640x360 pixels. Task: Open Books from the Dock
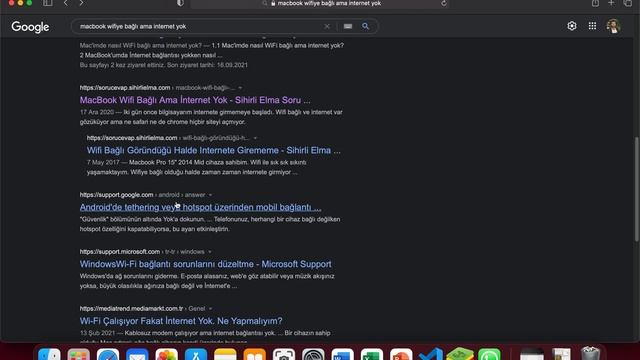pos(255,354)
